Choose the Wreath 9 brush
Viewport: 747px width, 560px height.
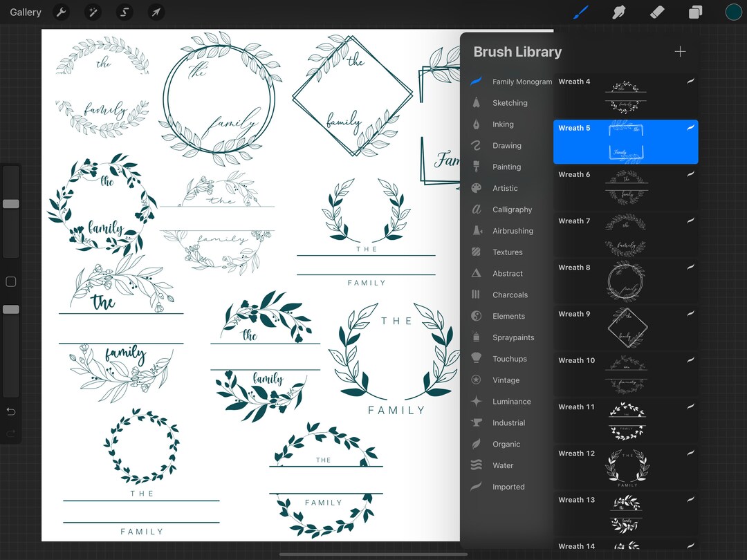[x=625, y=328]
